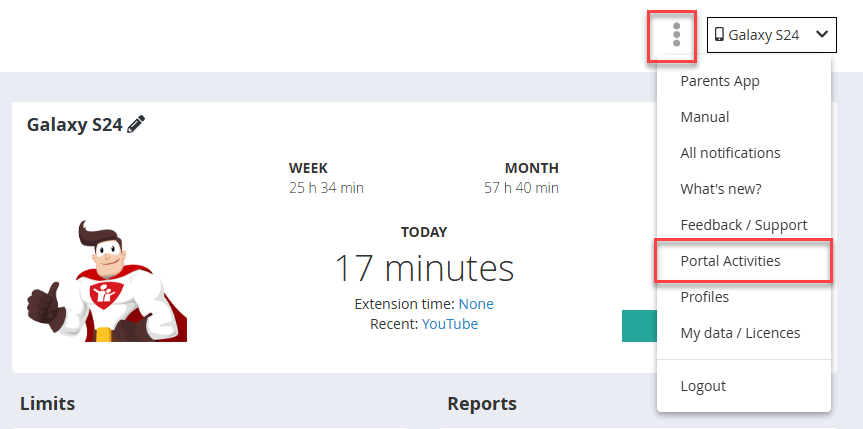Open the What's new? menu item
The height and width of the screenshot is (429, 863).
(x=721, y=189)
